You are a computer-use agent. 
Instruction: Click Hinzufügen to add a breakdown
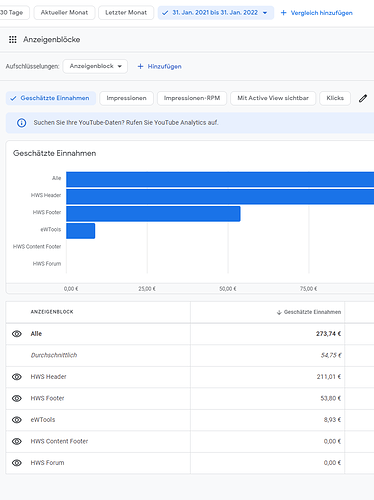(165, 67)
